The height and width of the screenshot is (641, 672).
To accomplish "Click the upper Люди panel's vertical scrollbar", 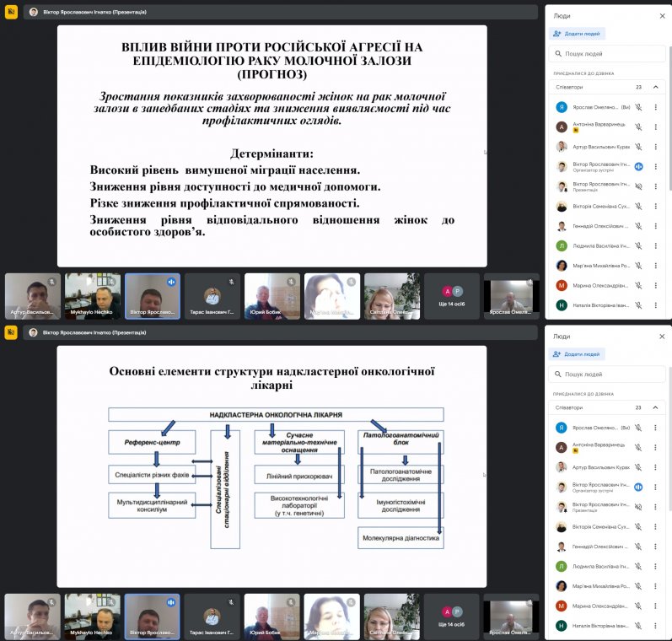I will (x=669, y=118).
